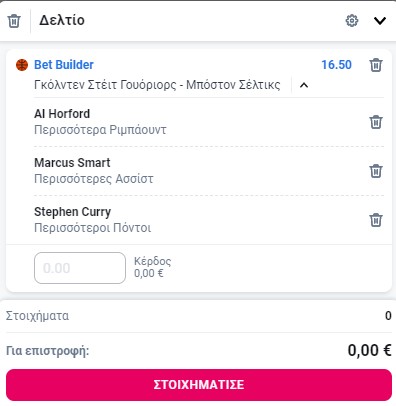Image resolution: width=396 pixels, height=406 pixels.
Task: Focus the stake amount input field
Action: 80,268
